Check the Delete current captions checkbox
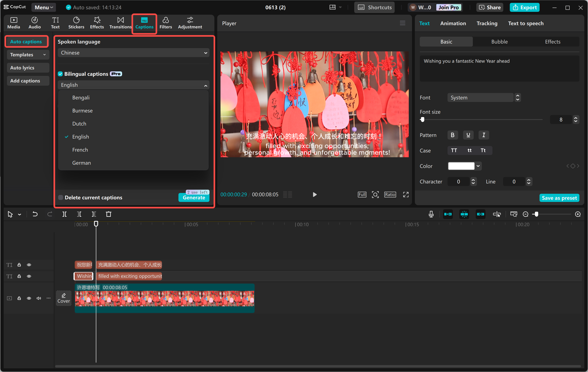The width and height of the screenshot is (588, 372). [60, 197]
